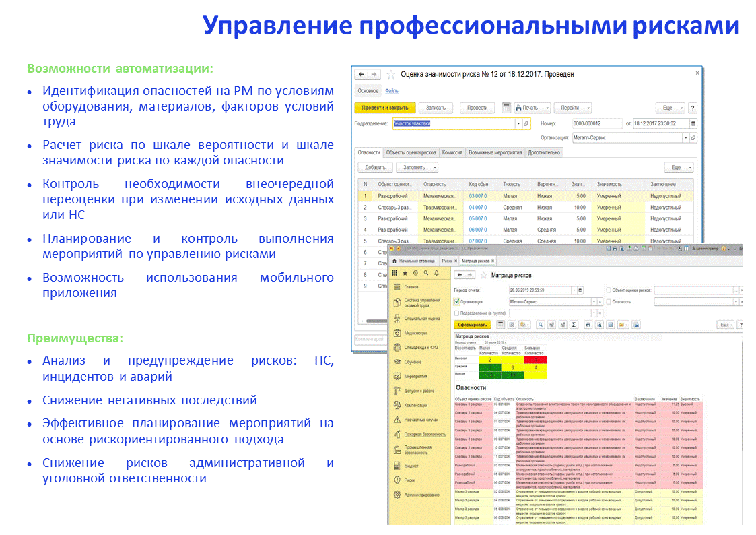Screen dimensions: 756x535
Task: Open the sections grid menu in the yellow sidebar
Action: (x=394, y=273)
